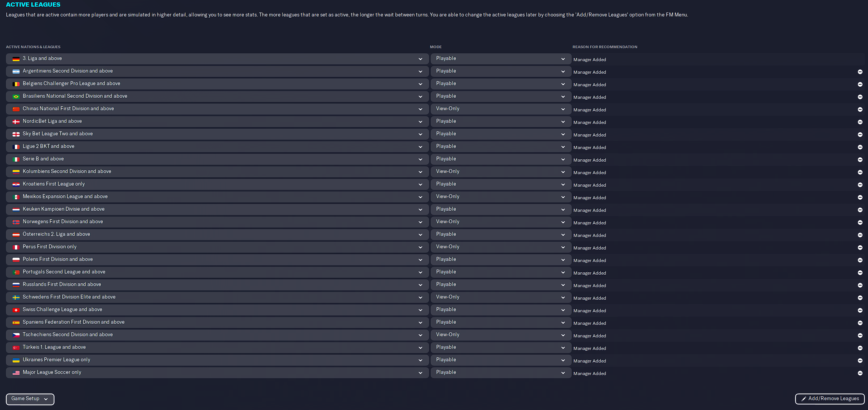
Task: Click the minus icon for Chinas National First Division
Action: pos(860,109)
